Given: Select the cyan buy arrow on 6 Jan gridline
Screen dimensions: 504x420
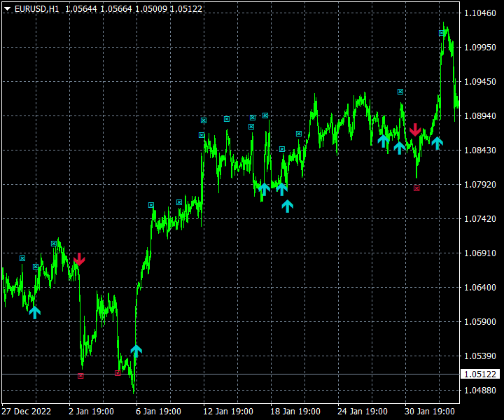Looking at the screenshot, I should (136, 351).
